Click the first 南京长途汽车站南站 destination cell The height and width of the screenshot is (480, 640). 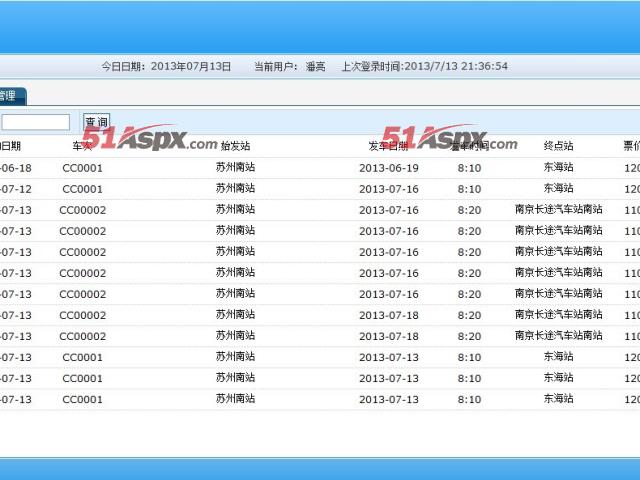point(558,210)
